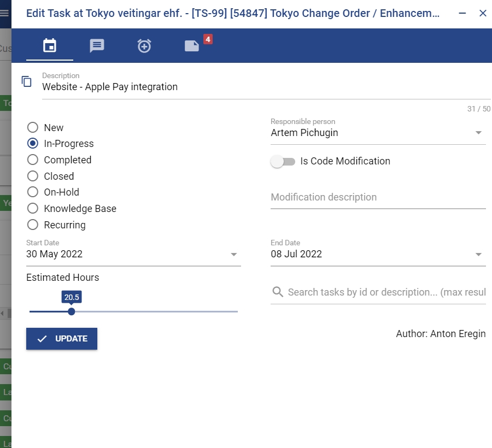492x448 pixels.
Task: Click the search magnifier icon
Action: [x=278, y=292]
